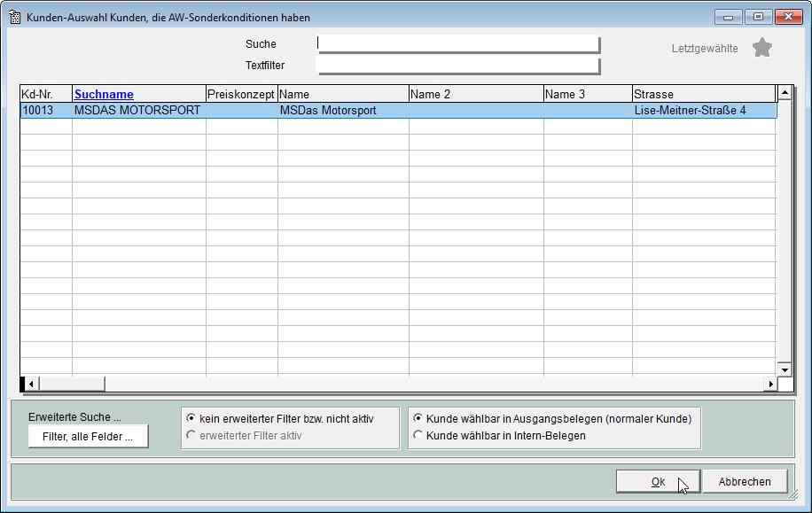Image resolution: width=812 pixels, height=513 pixels.
Task: Click the Letztgewählte label
Action: (x=704, y=48)
